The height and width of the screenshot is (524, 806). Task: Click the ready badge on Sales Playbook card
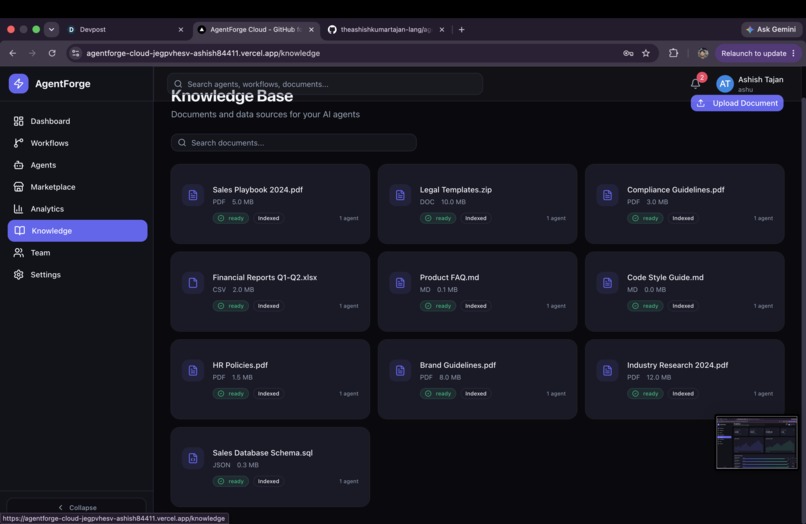[x=231, y=218]
